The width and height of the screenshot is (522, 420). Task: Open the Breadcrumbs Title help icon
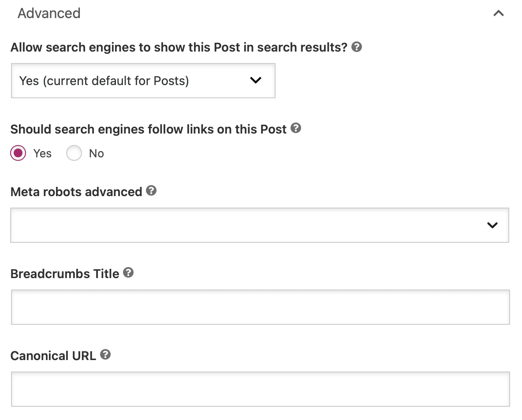click(x=128, y=273)
